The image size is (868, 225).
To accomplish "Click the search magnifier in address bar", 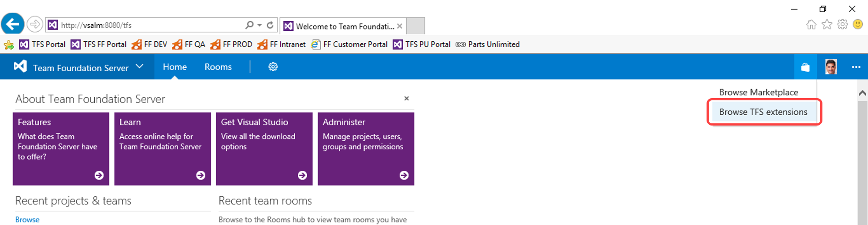I will (249, 25).
